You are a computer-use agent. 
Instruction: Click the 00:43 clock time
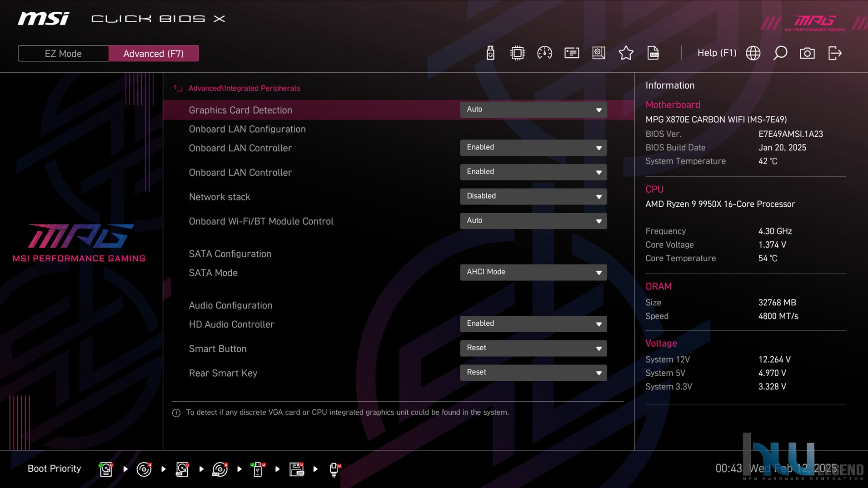click(x=728, y=468)
